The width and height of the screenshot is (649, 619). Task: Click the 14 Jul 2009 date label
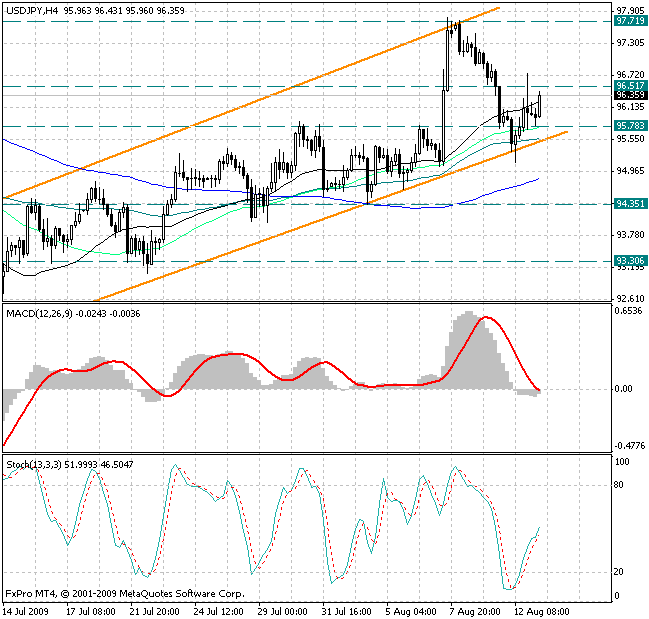26,612
